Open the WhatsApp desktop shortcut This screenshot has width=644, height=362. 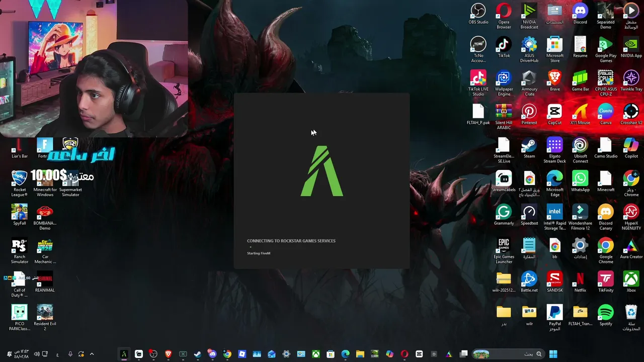pos(580,182)
